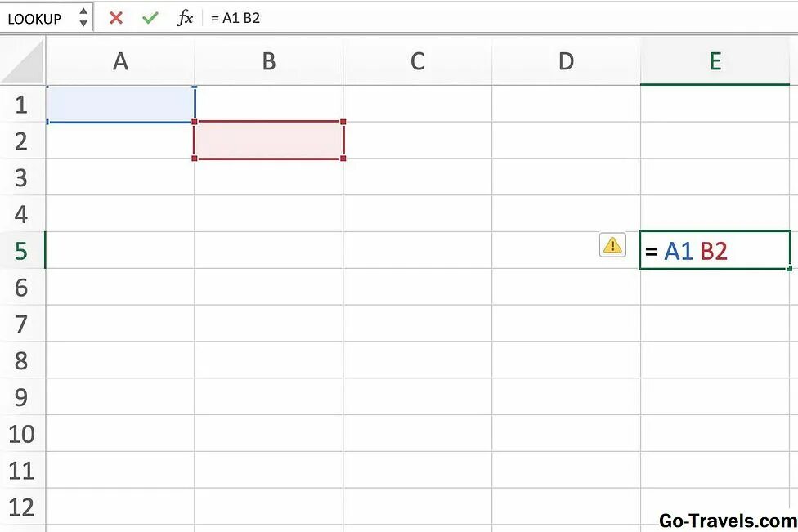The height and width of the screenshot is (532, 798).
Task: Click the yellow warning error icon
Action: pos(612,244)
